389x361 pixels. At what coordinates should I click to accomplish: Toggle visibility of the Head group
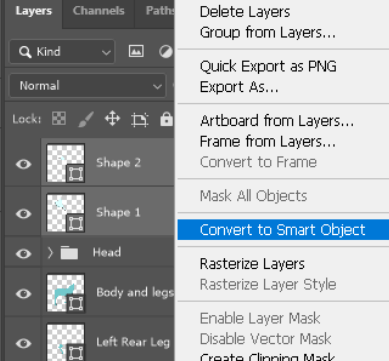[23, 253]
